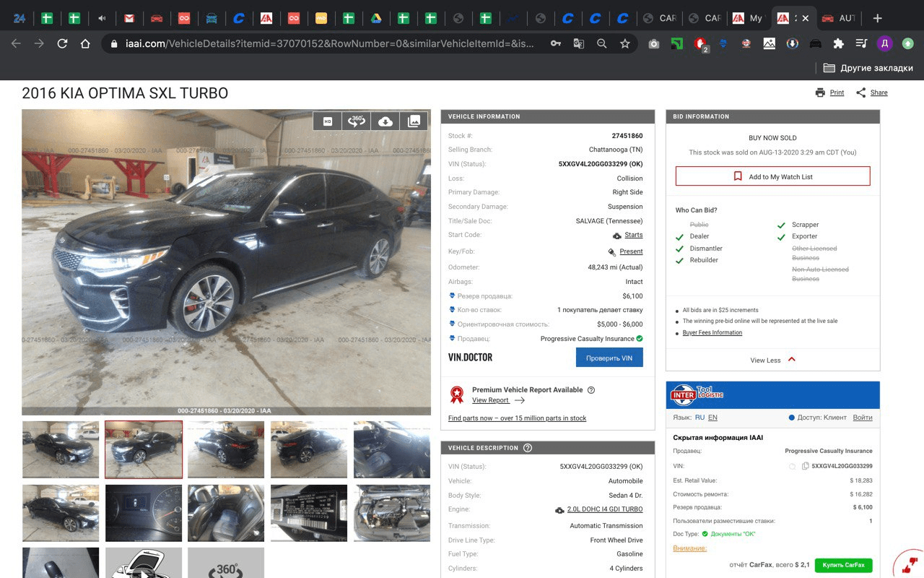Open the HD image view icon
924x578 pixels.
(327, 121)
